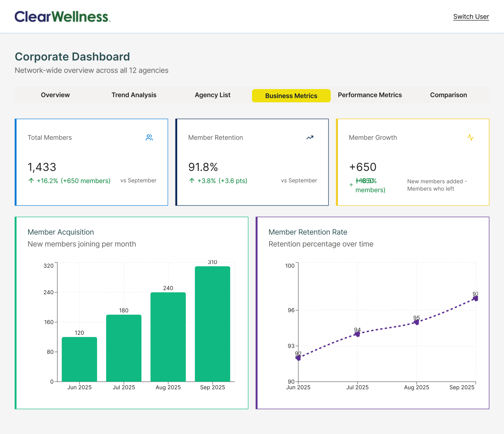Click the Member Acquisition chart title
This screenshot has width=504, height=434.
click(x=61, y=232)
